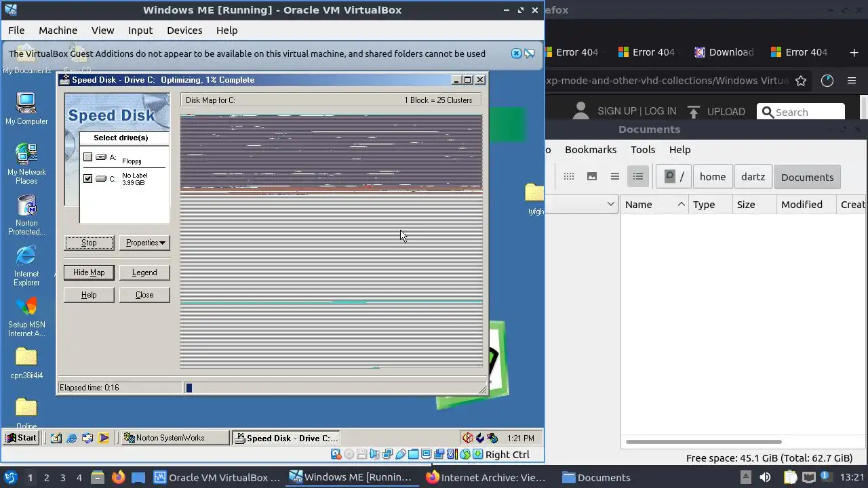This screenshot has height=488, width=868.
Task: Open Setup MSN Internet Access icon
Action: click(26, 316)
